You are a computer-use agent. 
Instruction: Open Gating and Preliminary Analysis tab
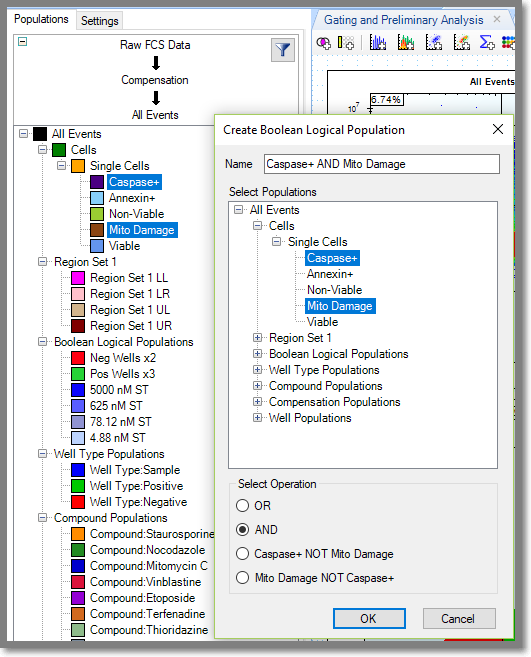(404, 20)
